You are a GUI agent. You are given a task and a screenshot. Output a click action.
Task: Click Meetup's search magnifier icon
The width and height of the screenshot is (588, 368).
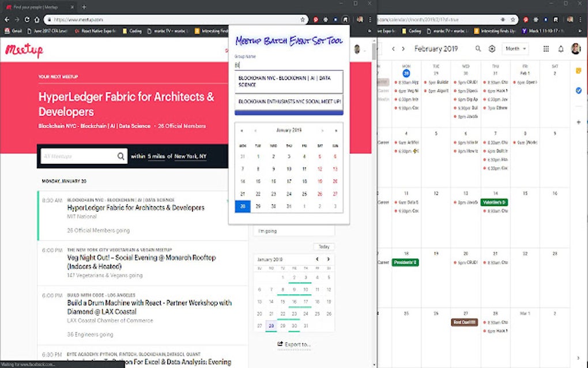coord(120,156)
